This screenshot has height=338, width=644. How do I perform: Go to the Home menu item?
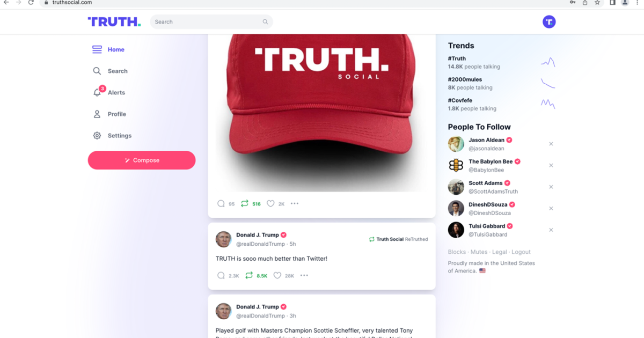(109, 49)
